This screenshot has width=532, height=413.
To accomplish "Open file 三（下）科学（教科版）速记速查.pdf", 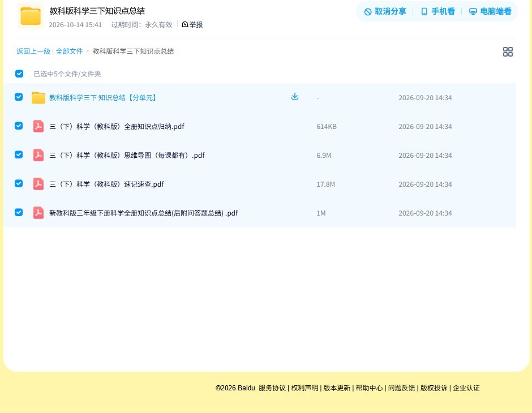I will tap(106, 184).
